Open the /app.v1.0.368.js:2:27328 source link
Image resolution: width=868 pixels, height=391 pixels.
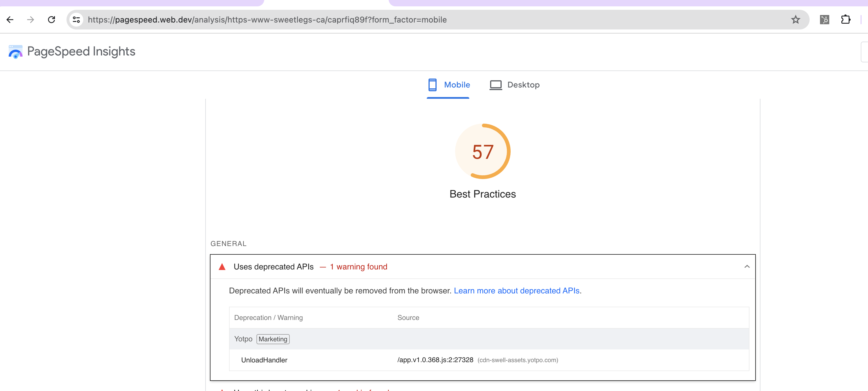[x=435, y=360]
